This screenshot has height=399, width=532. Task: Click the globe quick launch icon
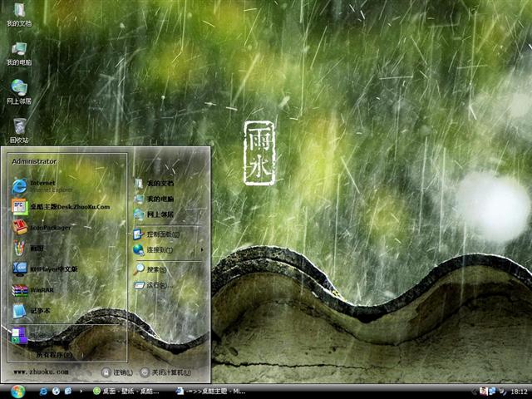[56, 392]
